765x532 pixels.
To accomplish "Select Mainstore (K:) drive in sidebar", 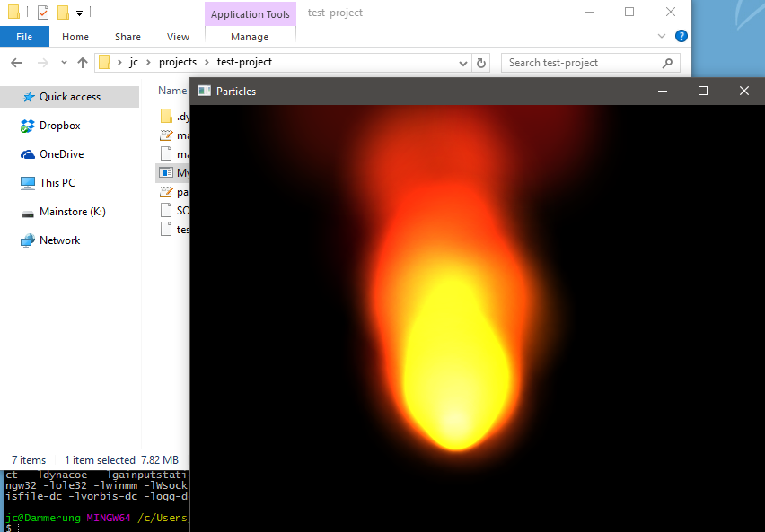I will point(72,212).
